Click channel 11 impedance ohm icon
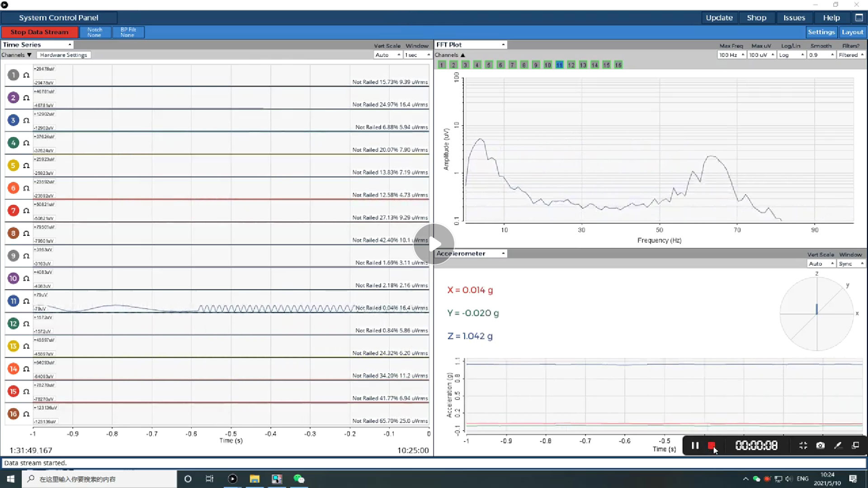868x488 pixels. [26, 301]
